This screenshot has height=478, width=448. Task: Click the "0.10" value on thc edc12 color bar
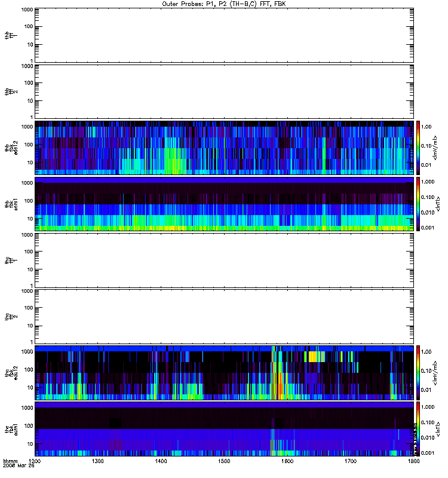point(426,370)
